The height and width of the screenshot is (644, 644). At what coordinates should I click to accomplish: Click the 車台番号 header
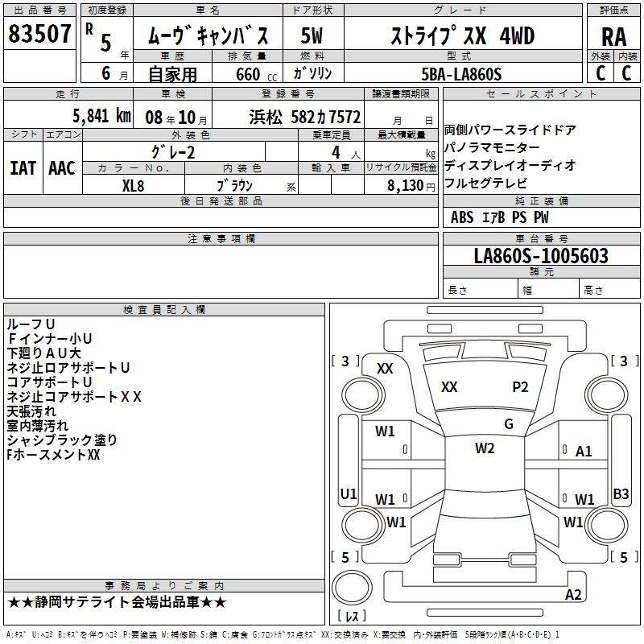541,238
